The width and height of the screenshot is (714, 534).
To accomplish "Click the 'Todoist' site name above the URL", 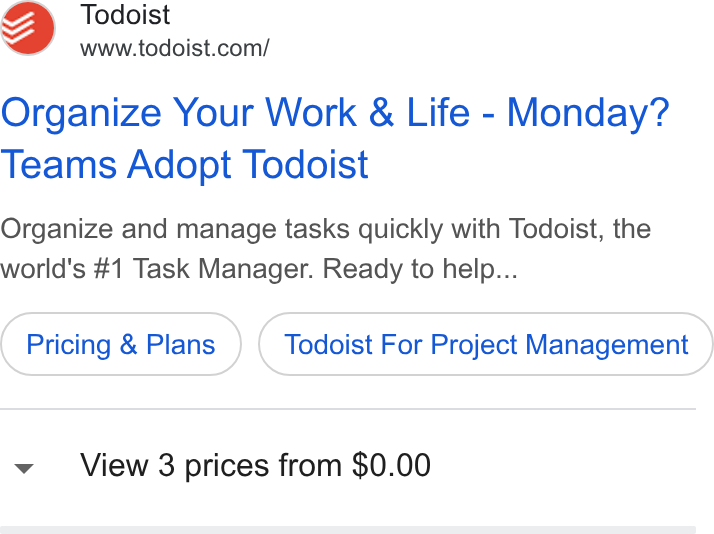I will (x=125, y=15).
